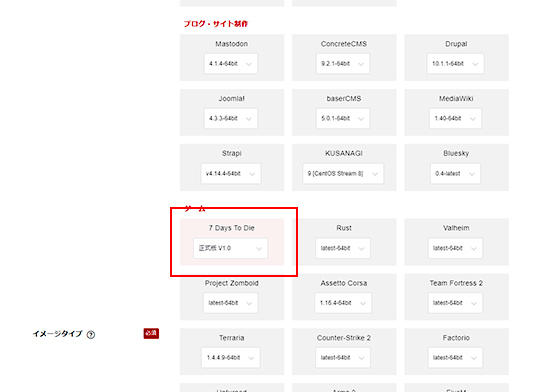Open the Bluesky 0.4-latest dropdown

coord(455,174)
